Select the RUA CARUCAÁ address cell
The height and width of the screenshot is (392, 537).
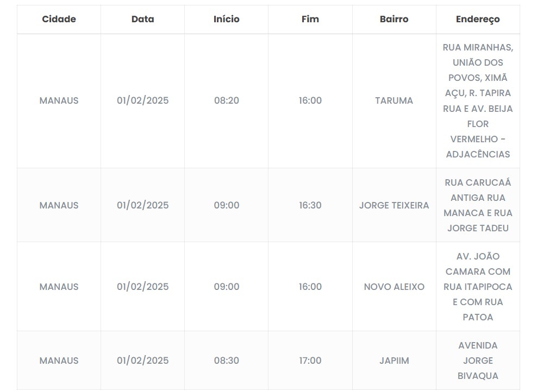pos(478,205)
